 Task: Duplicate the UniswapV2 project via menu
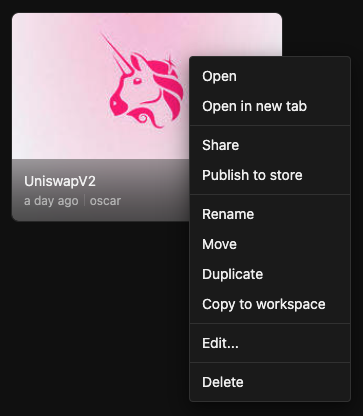tap(270, 274)
